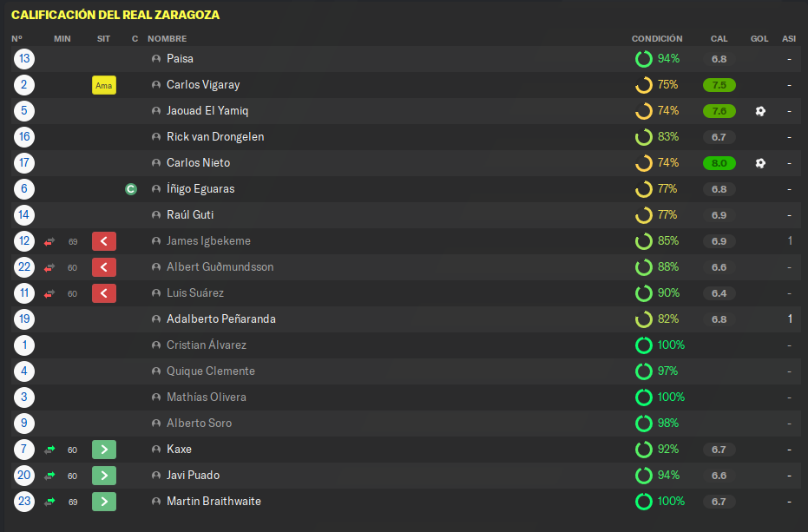
Task: Click the captain badge next to Íñigo Eguaras
Action: [131, 189]
